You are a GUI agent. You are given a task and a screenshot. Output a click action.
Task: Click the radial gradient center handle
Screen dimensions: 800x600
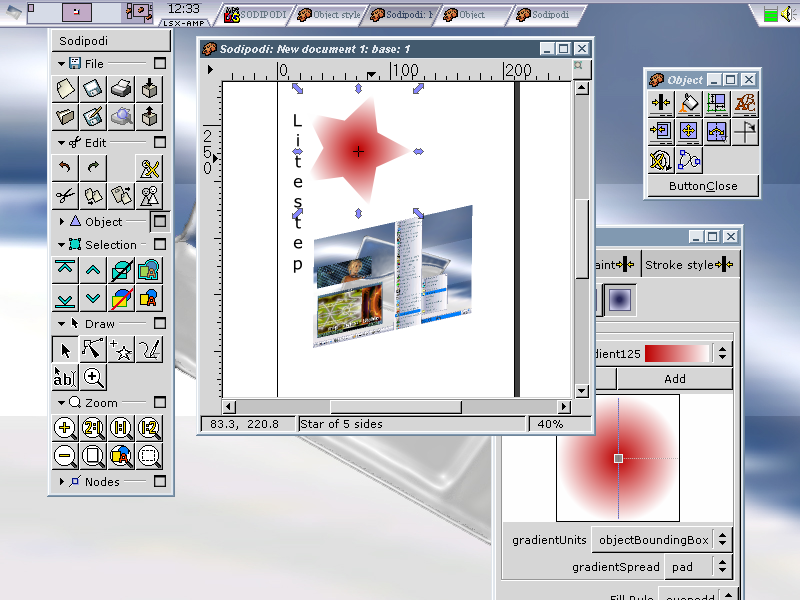pyautogui.click(x=618, y=458)
